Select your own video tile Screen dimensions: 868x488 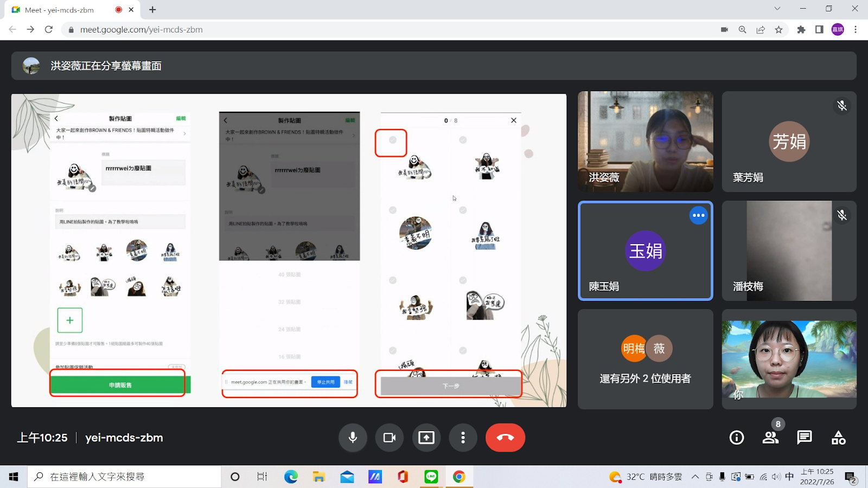coord(789,359)
